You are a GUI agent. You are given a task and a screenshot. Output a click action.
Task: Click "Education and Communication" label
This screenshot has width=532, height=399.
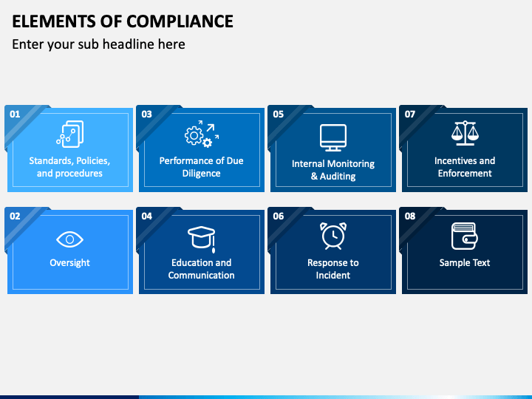tap(202, 269)
